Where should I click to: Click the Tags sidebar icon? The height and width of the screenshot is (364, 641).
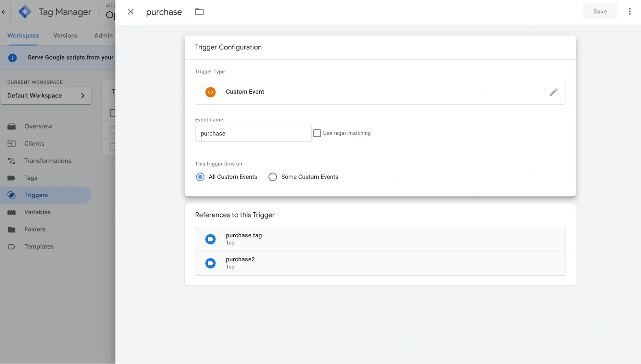(x=12, y=178)
